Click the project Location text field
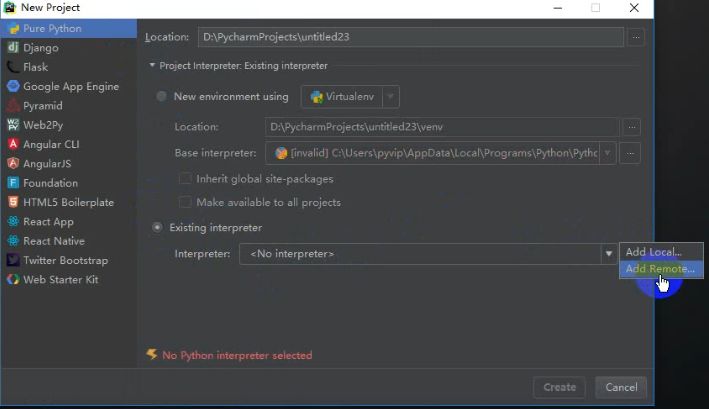 [411, 37]
